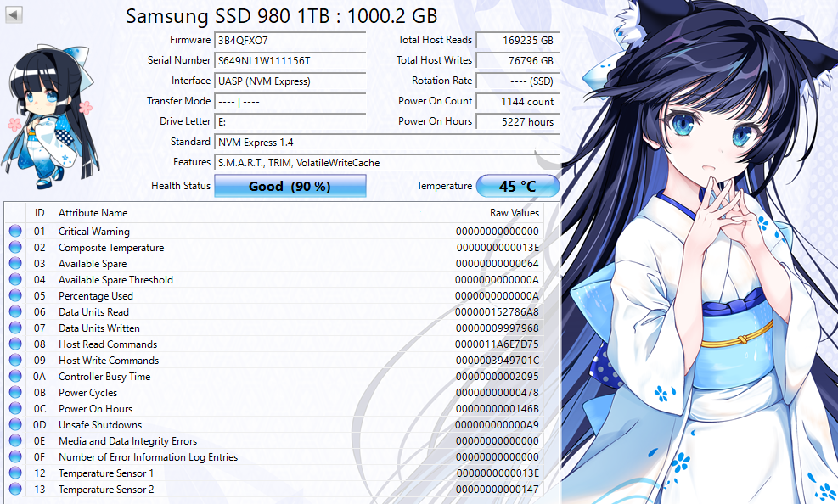The width and height of the screenshot is (838, 504).
Task: Click the Features field S.M.A.R.T., TRIM, VolatileWriteCache
Action: (386, 162)
